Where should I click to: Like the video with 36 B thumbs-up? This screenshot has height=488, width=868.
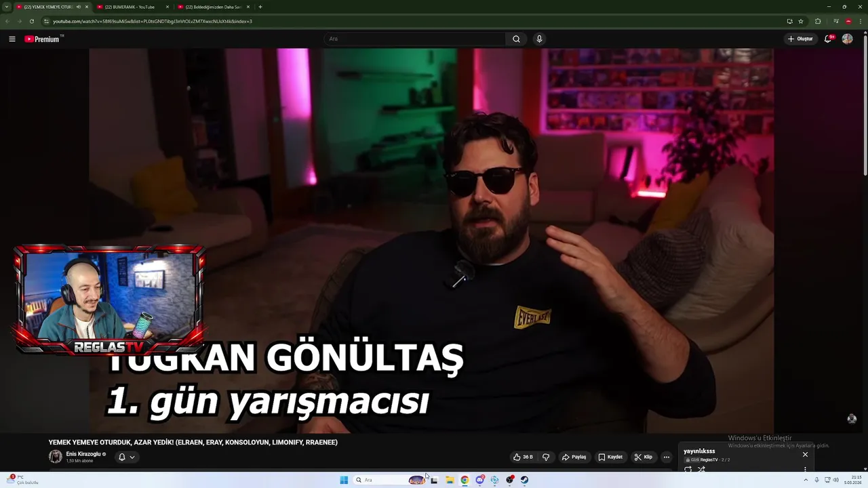(523, 457)
